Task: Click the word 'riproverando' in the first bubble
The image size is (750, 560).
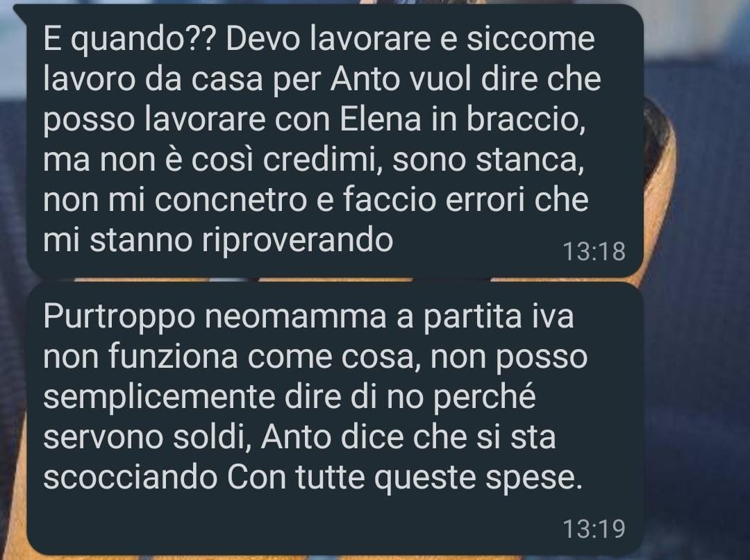Action: coord(297,240)
